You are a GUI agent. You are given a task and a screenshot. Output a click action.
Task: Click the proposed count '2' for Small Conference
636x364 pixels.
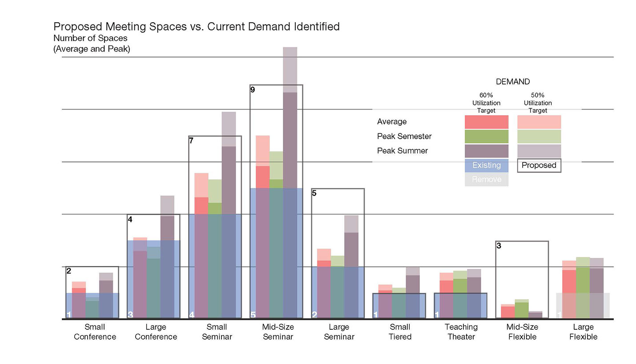point(69,271)
